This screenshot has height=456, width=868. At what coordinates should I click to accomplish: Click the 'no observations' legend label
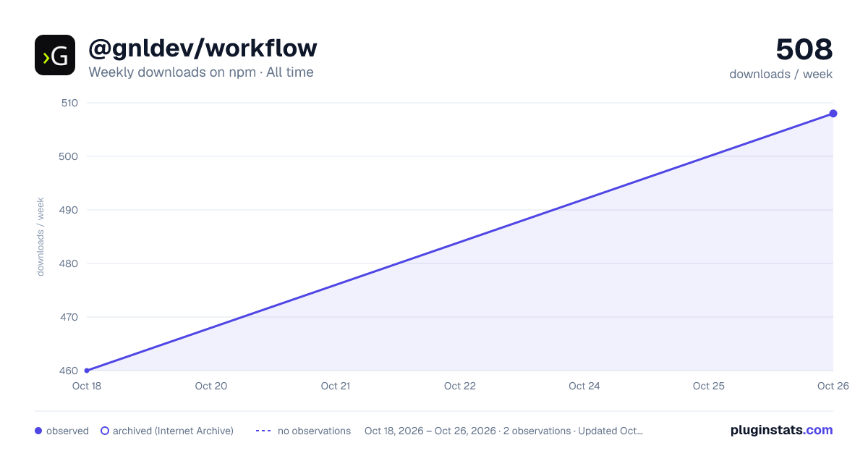(314, 431)
